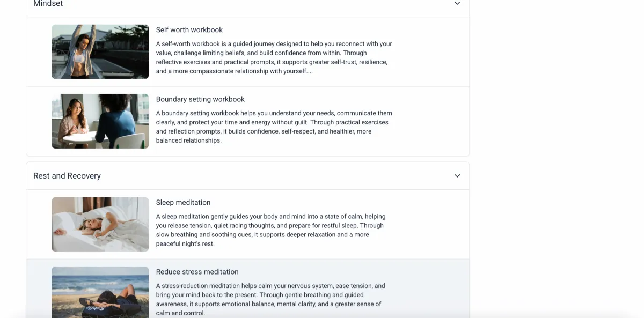Click the boundary setting workbook description paragraph
The height and width of the screenshot is (318, 644).
[x=274, y=127]
